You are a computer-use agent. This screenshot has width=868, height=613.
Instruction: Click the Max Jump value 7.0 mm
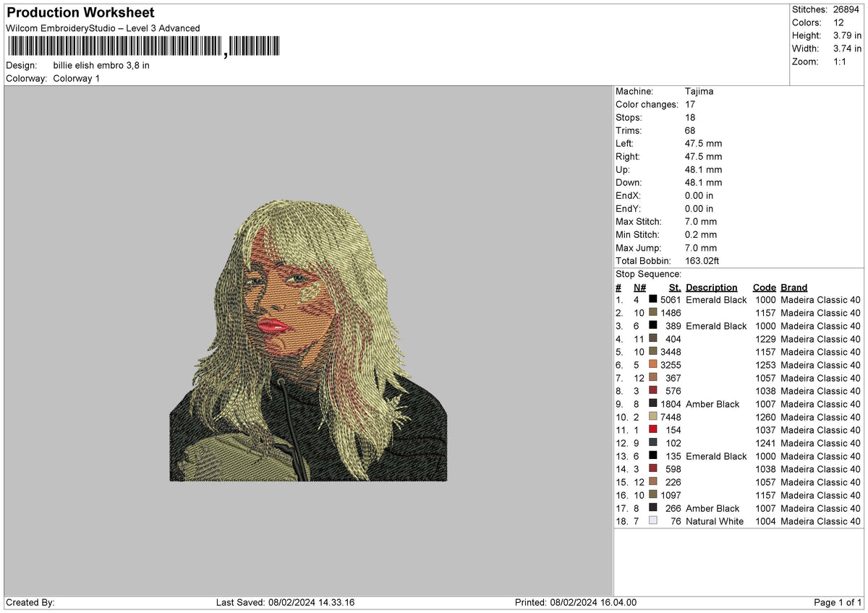click(x=701, y=247)
